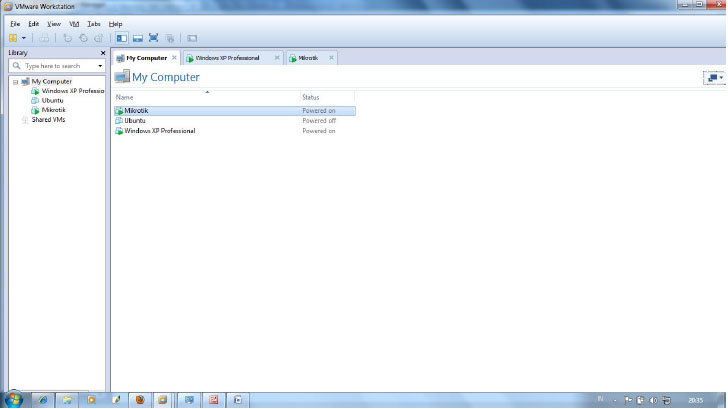Viewport: 728px width, 409px height.
Task: Click the magnifier icon in Library search
Action: 17,66
